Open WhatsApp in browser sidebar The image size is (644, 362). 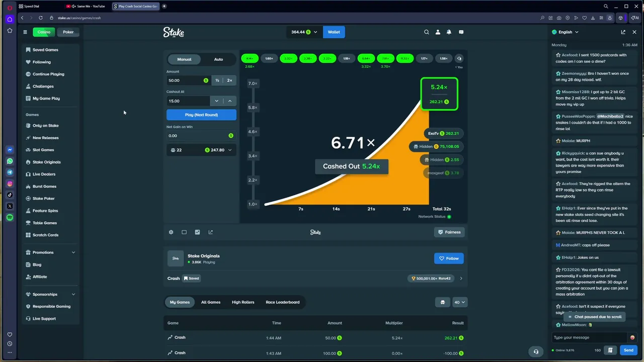click(10, 161)
